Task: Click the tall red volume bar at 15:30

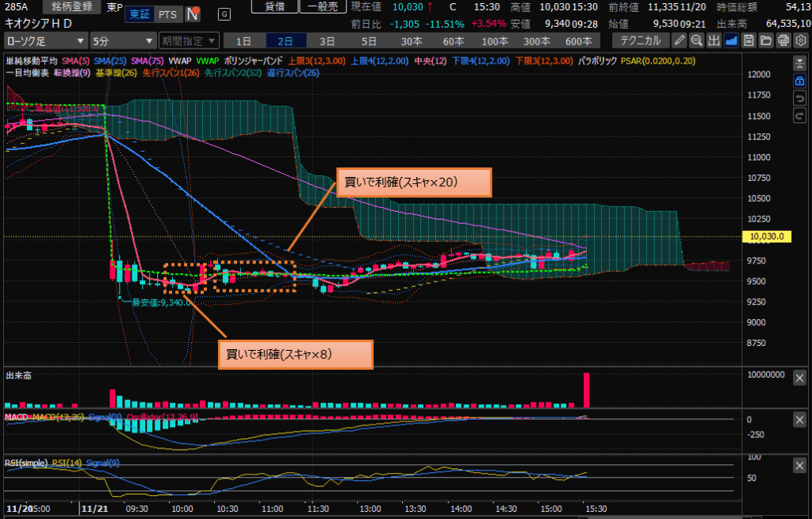Action: 587,389
